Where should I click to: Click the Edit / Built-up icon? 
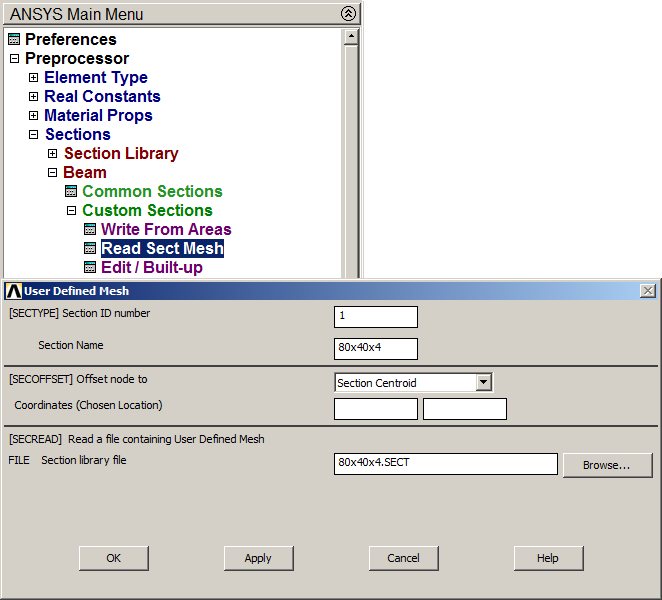pos(90,268)
